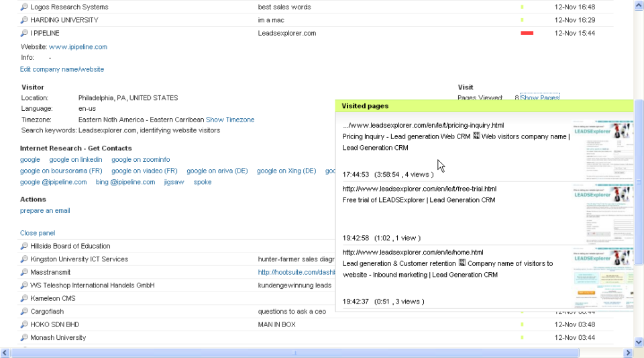Click magnifier icon beside I PIPELINE
The height and width of the screenshot is (358, 644).
click(x=24, y=34)
